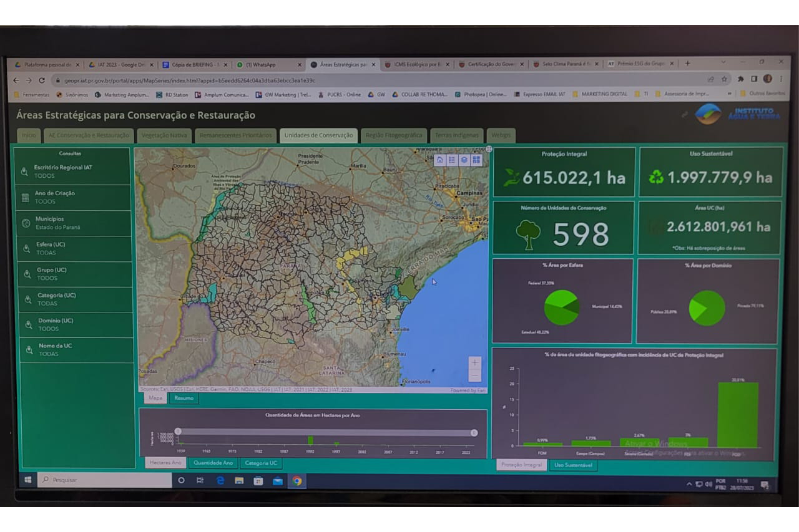Click search icon beside Domínio (UC)
Screen dimensions: 799x532
pos(28,324)
